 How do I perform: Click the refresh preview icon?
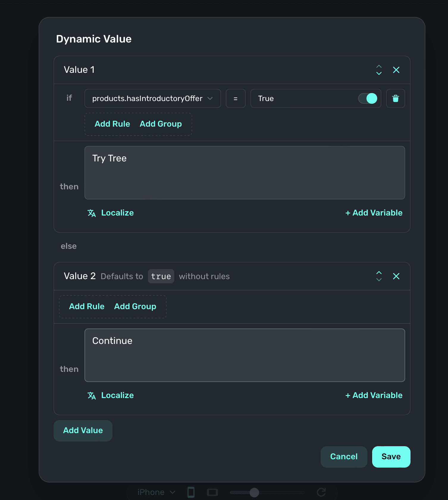coord(321,492)
